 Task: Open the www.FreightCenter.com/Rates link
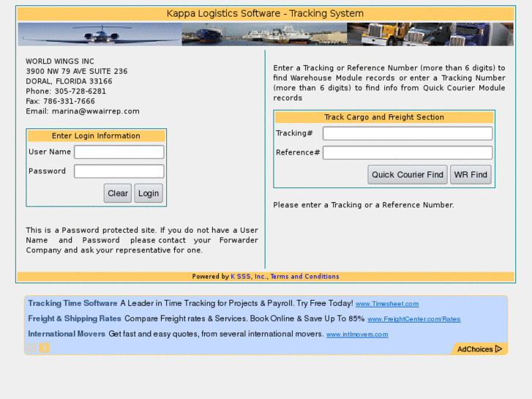414,319
